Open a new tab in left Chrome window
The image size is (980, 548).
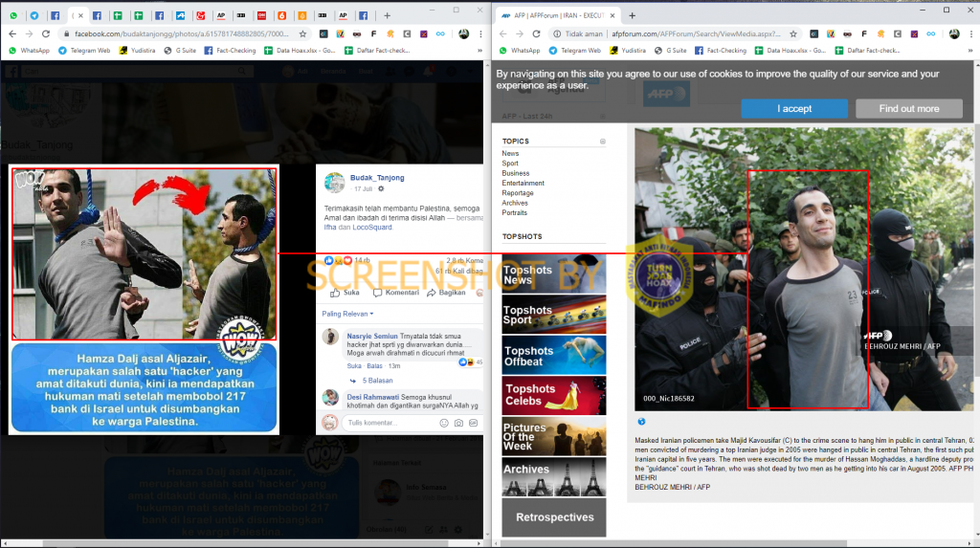tap(387, 15)
